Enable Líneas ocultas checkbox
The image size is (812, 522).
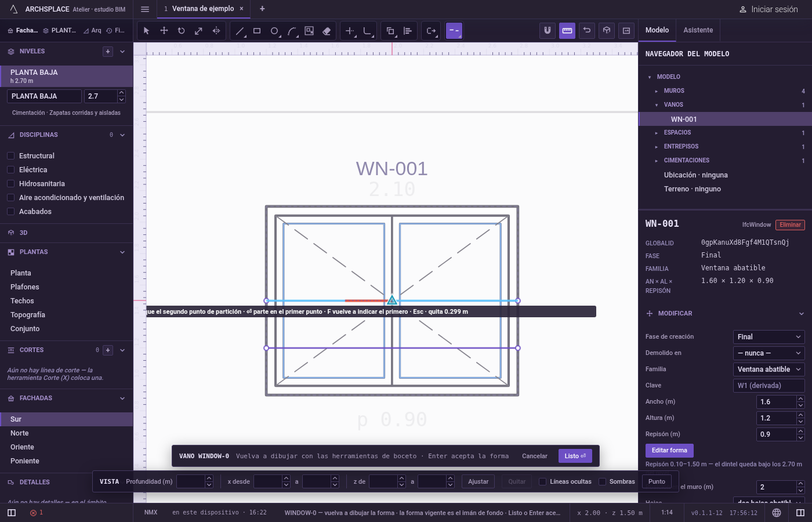(x=543, y=481)
